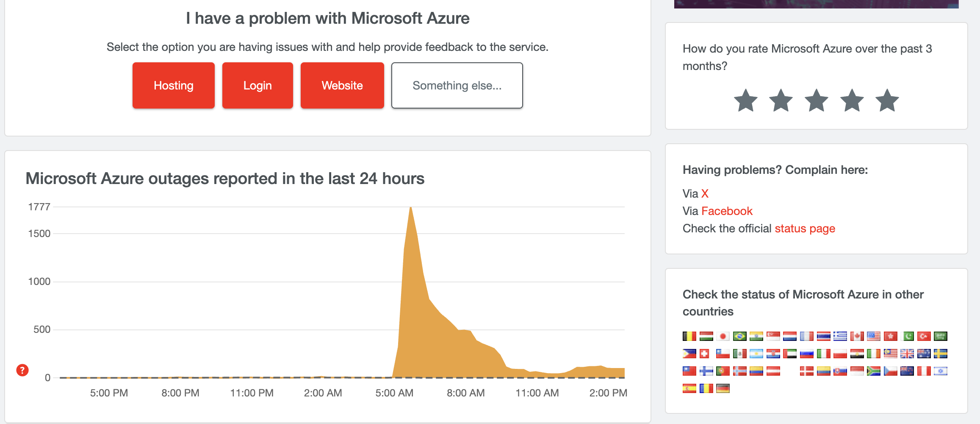
Task: Select the Russia flag
Action: coord(807,354)
